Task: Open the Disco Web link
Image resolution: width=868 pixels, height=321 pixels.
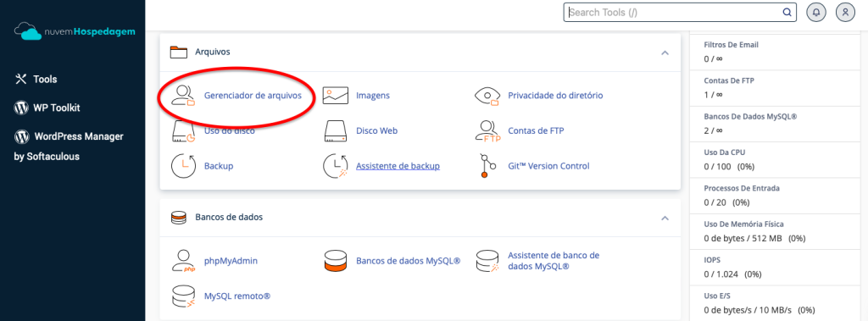Action: pos(376,130)
